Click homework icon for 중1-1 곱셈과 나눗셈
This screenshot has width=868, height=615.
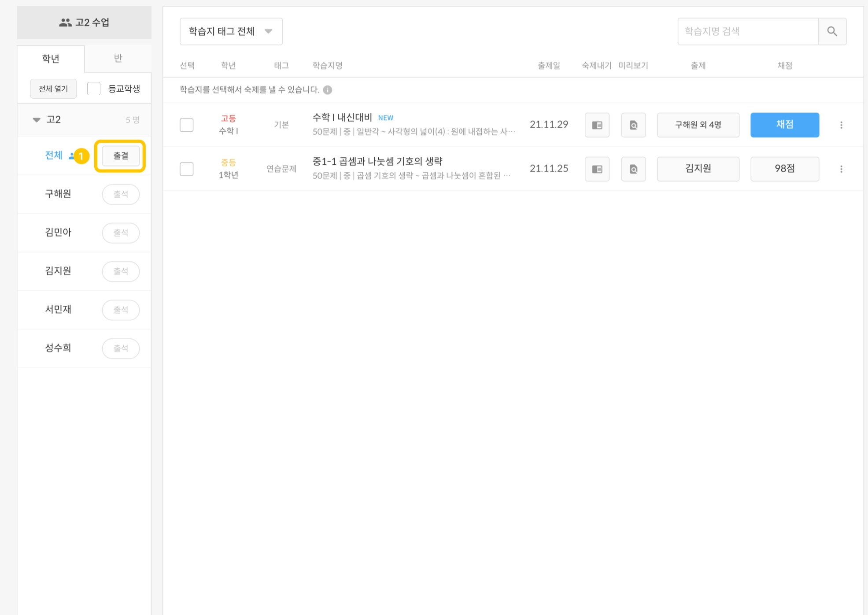click(x=597, y=169)
